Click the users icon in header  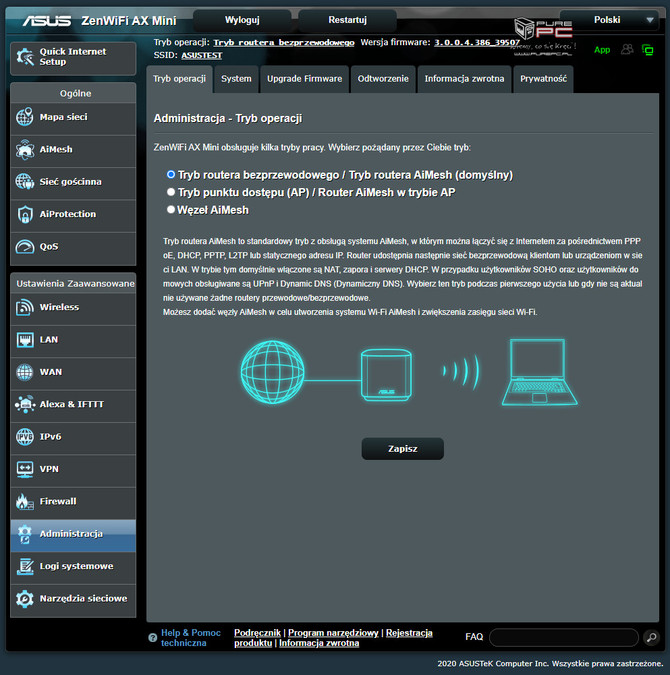tap(627, 50)
